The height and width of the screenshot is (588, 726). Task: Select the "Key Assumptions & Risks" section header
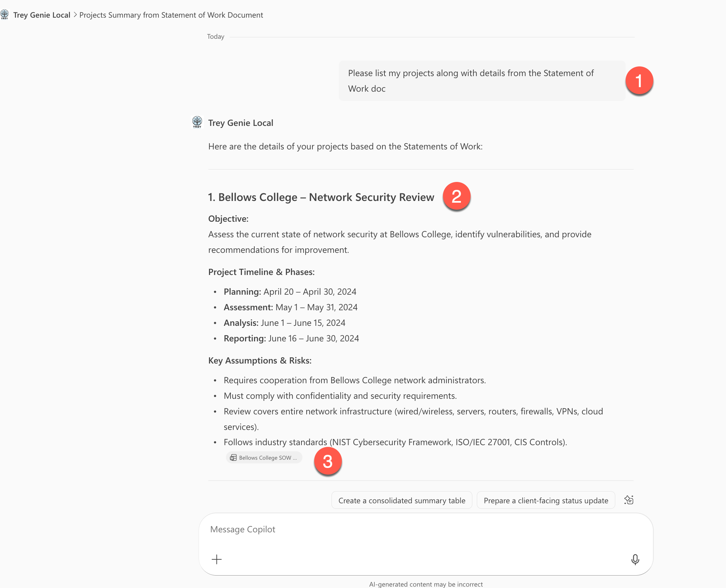260,360
